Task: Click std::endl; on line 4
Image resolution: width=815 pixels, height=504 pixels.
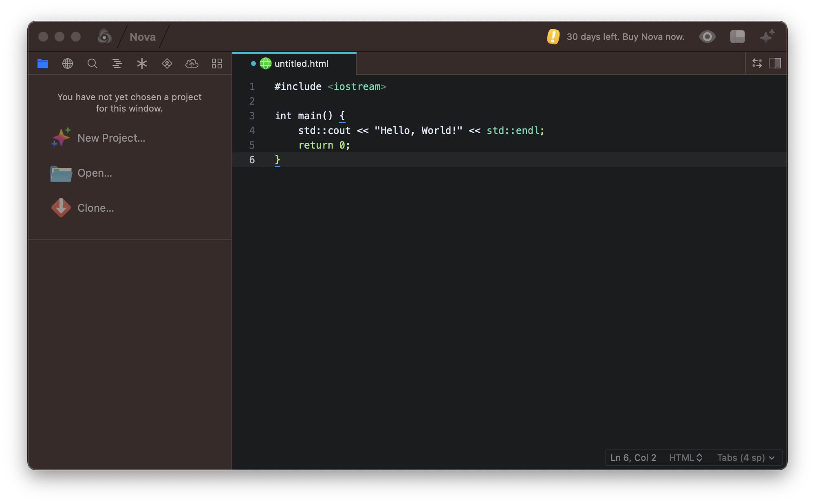Action: point(515,131)
